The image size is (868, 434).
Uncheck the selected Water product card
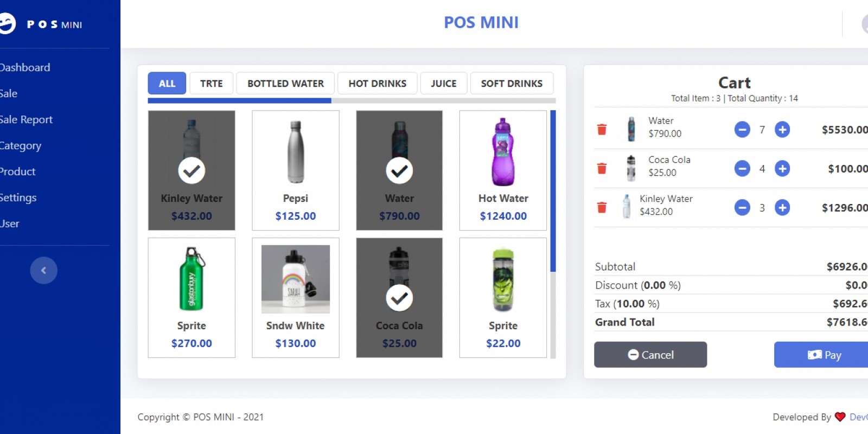pyautogui.click(x=399, y=170)
